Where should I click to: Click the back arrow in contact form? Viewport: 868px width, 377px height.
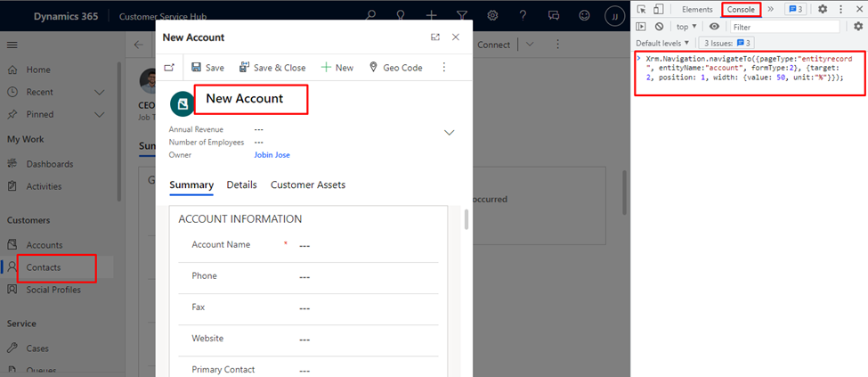click(138, 45)
